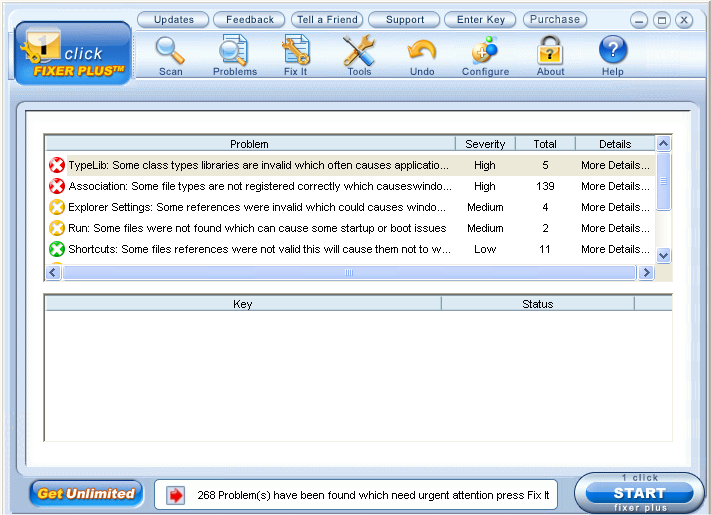711x515 pixels.
Task: Sort by the Severity column header
Action: 485,144
